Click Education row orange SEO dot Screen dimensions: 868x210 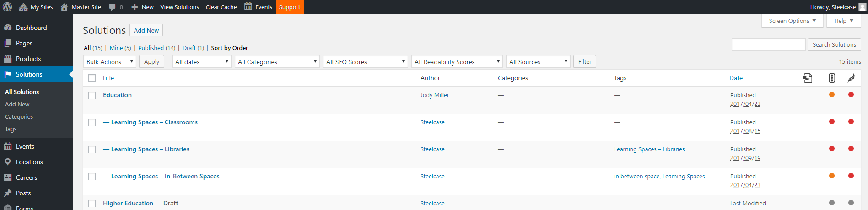(x=832, y=94)
